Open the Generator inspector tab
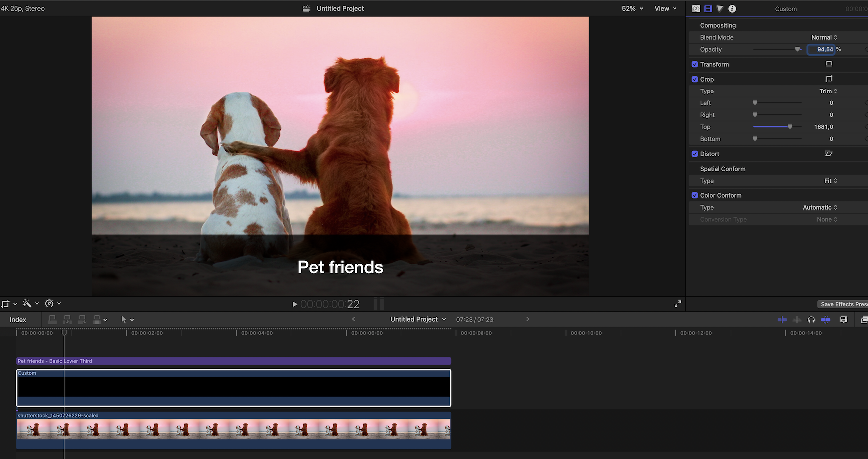Screen dimensions: 868x459 tap(696, 9)
